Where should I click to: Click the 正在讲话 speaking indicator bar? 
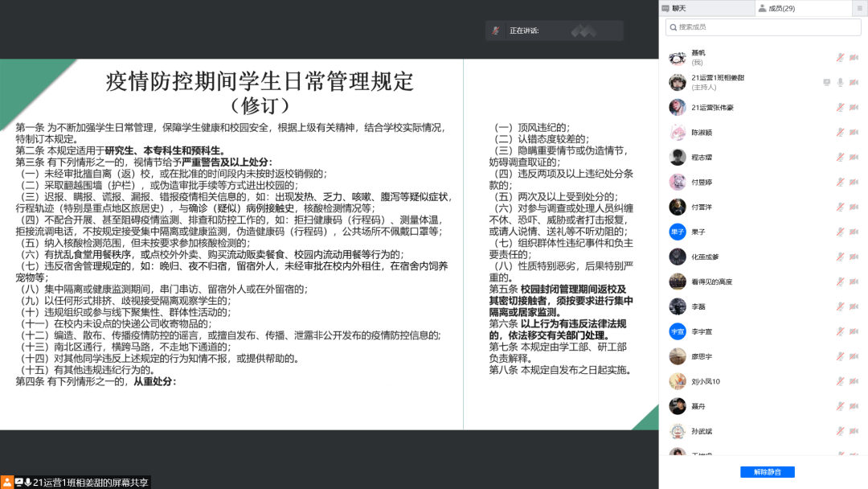click(554, 31)
